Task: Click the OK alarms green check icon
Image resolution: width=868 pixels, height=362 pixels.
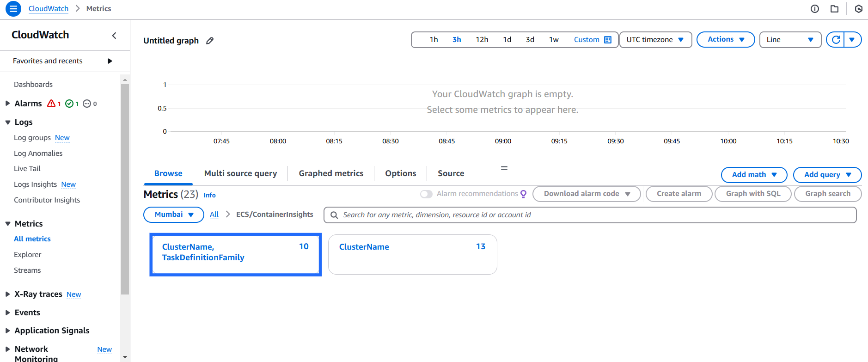Action: (69, 104)
